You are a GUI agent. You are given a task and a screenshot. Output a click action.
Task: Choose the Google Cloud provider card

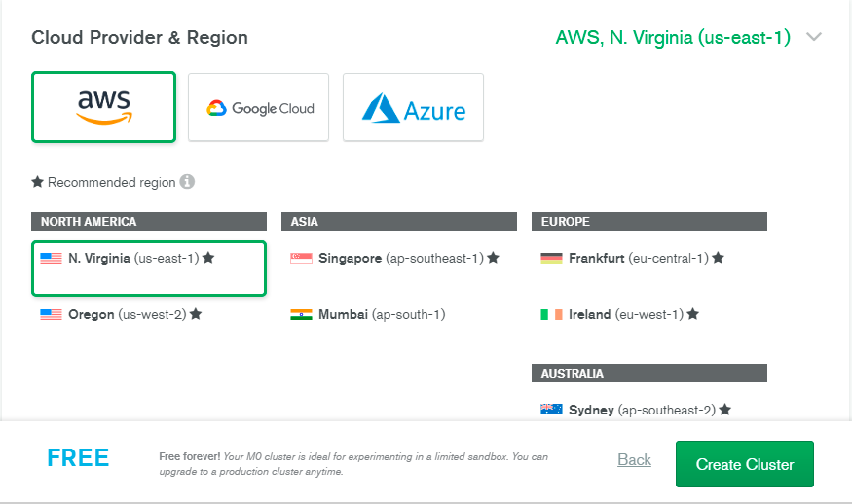259,108
